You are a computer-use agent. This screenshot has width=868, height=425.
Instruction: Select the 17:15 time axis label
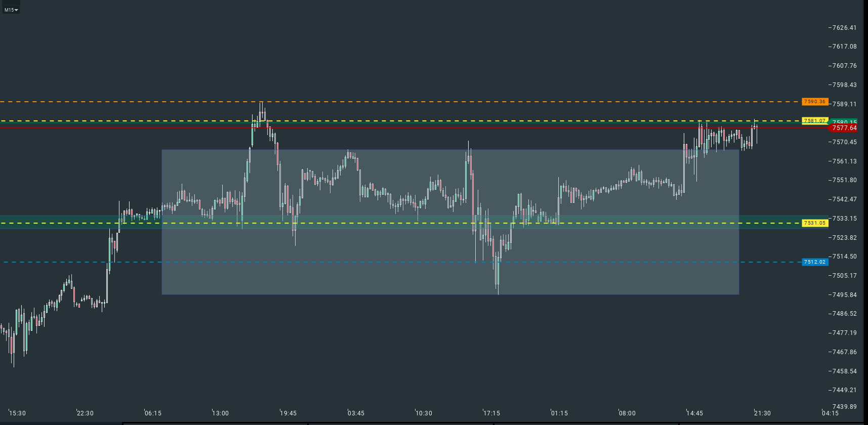coord(491,413)
